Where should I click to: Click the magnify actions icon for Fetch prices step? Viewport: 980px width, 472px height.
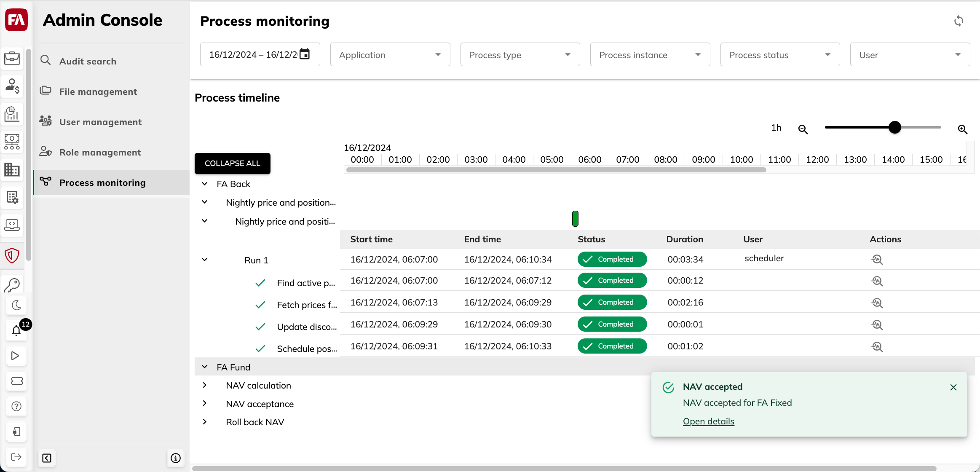pyautogui.click(x=877, y=303)
